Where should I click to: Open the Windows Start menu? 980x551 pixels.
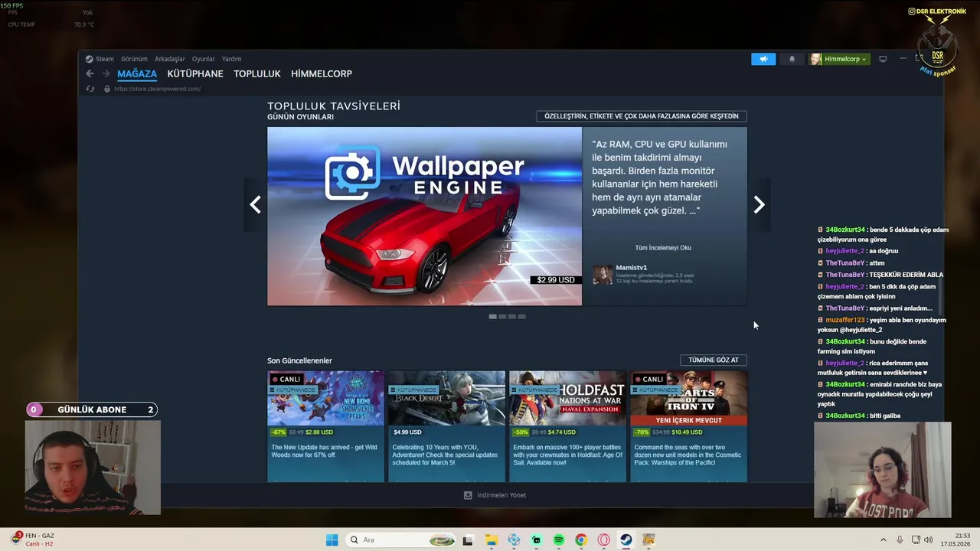pos(332,540)
